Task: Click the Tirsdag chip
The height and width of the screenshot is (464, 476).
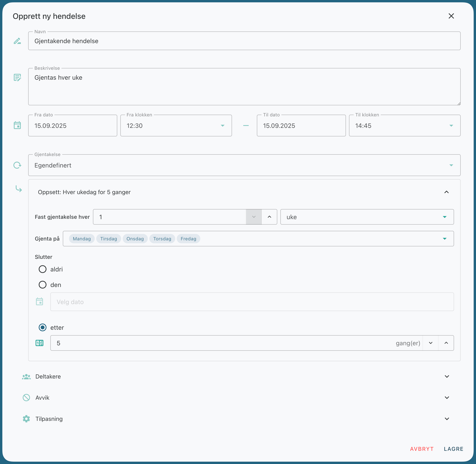Action: point(109,239)
